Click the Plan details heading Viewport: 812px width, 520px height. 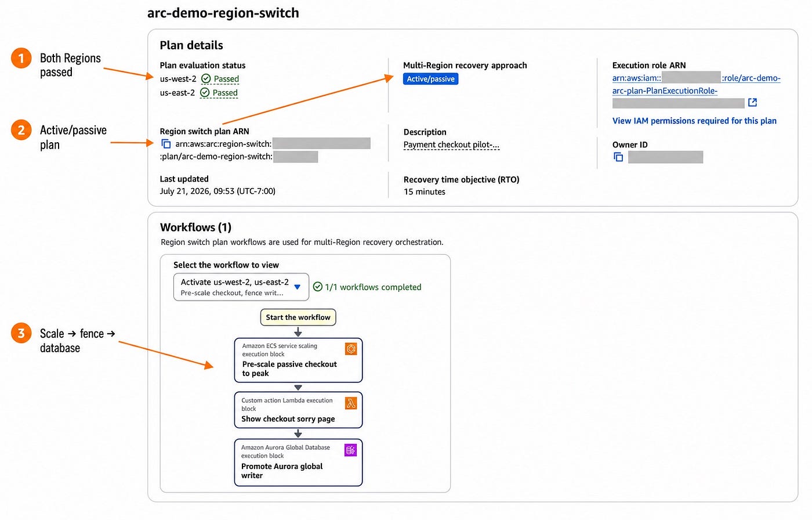pos(191,45)
